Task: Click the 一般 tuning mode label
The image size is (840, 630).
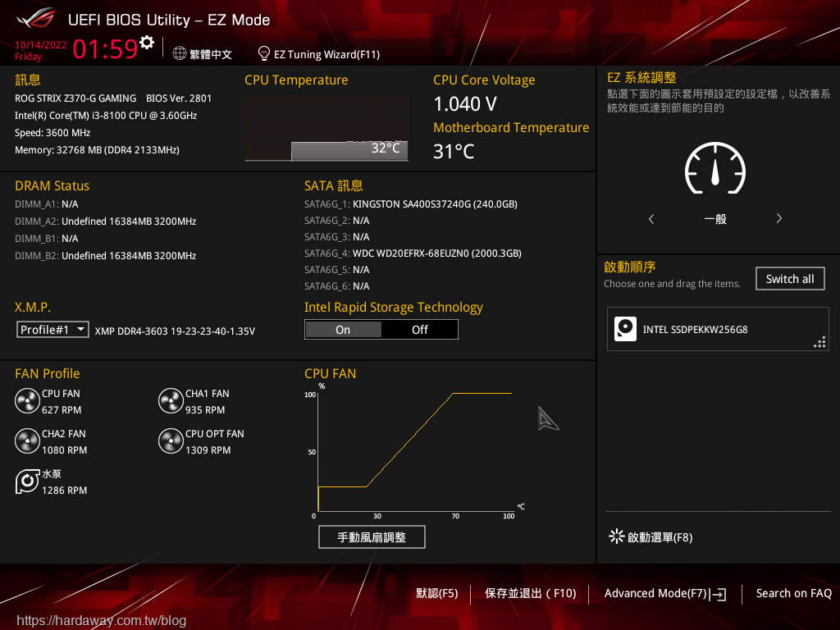Action: pyautogui.click(x=715, y=218)
